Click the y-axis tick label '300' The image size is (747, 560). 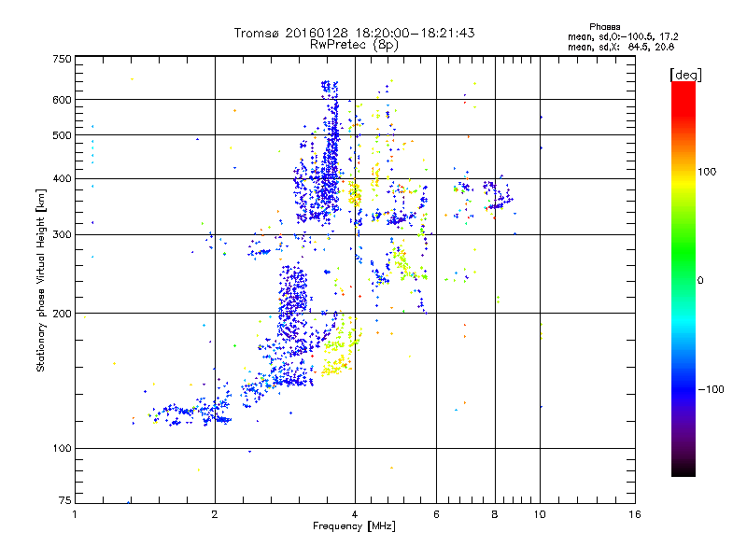(x=62, y=235)
